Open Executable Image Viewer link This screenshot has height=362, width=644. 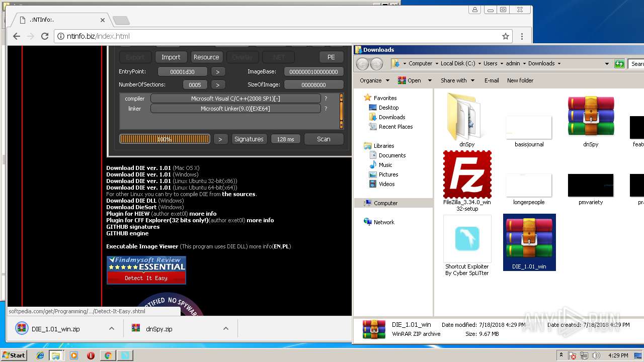point(142,246)
